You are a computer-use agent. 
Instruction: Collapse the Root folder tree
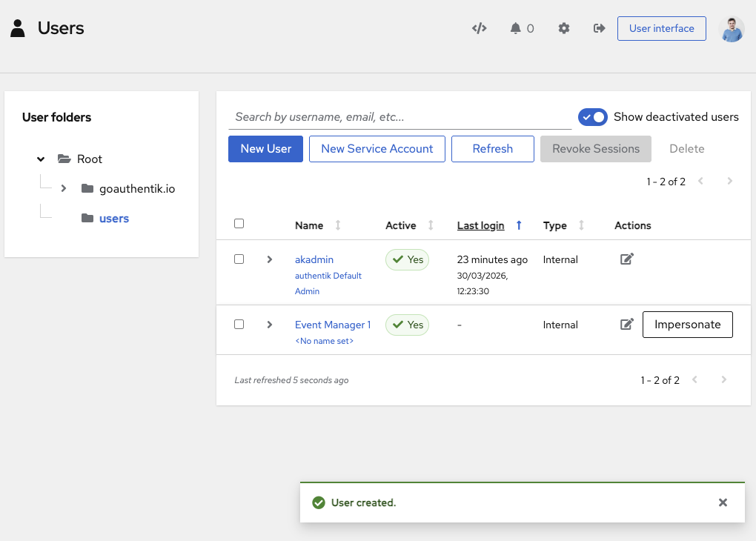[41, 159]
